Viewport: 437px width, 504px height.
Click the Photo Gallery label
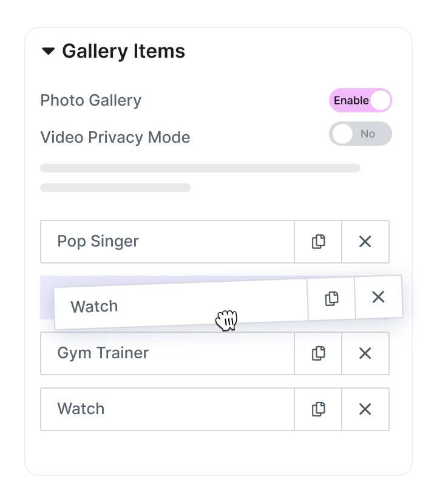90,101
